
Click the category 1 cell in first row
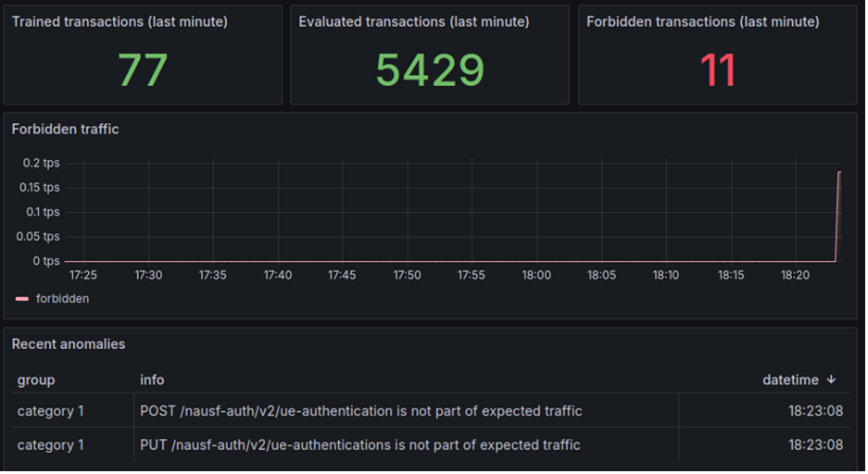50,410
